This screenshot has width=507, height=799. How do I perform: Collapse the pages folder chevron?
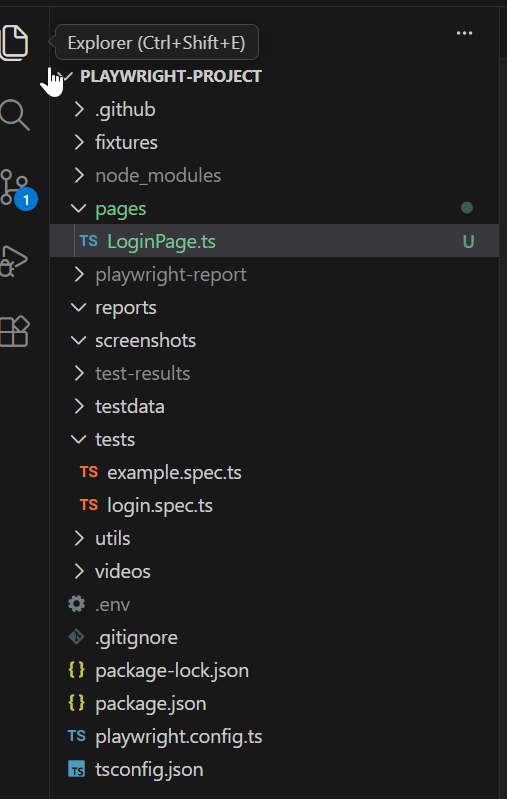[x=78, y=208]
